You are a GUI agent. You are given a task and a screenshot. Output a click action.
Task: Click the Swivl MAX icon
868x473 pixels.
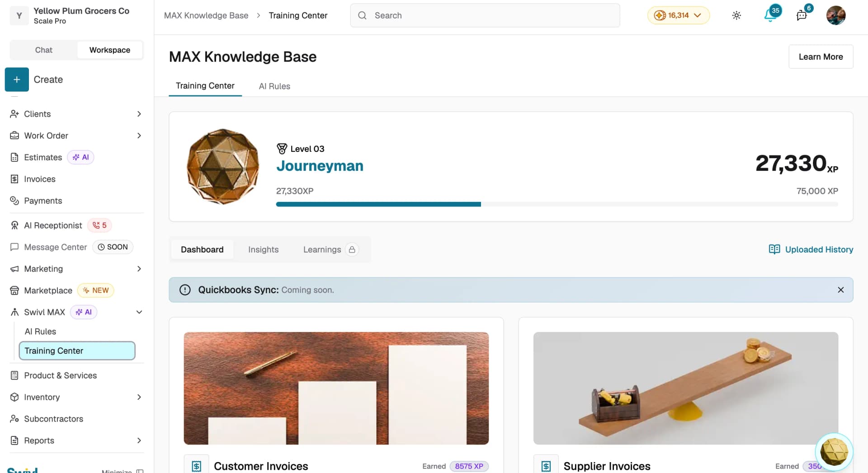14,312
